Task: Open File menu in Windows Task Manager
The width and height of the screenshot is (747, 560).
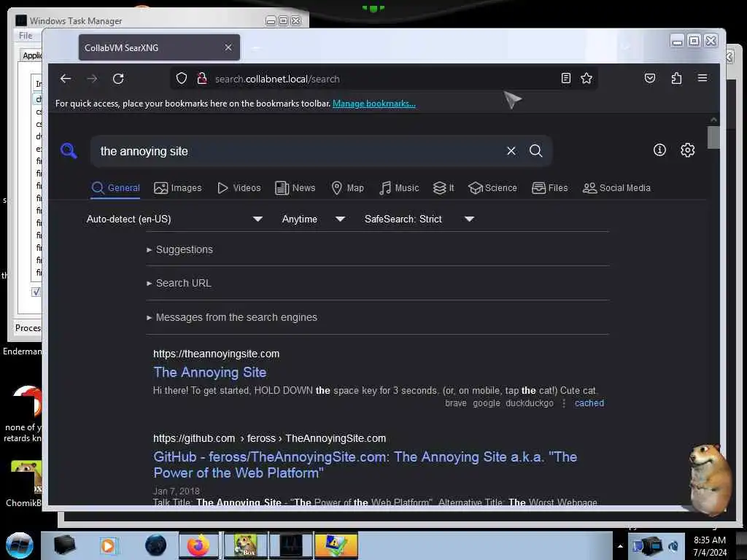Action: pos(26,36)
